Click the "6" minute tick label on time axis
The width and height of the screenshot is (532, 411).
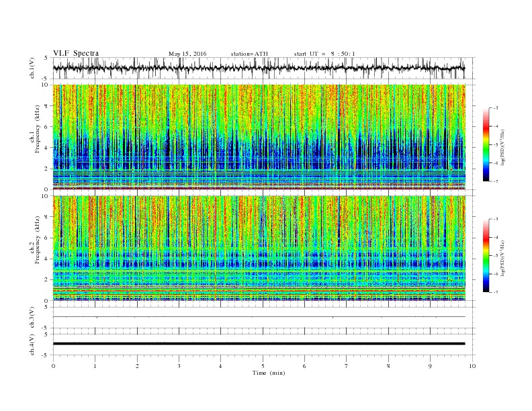pos(304,366)
